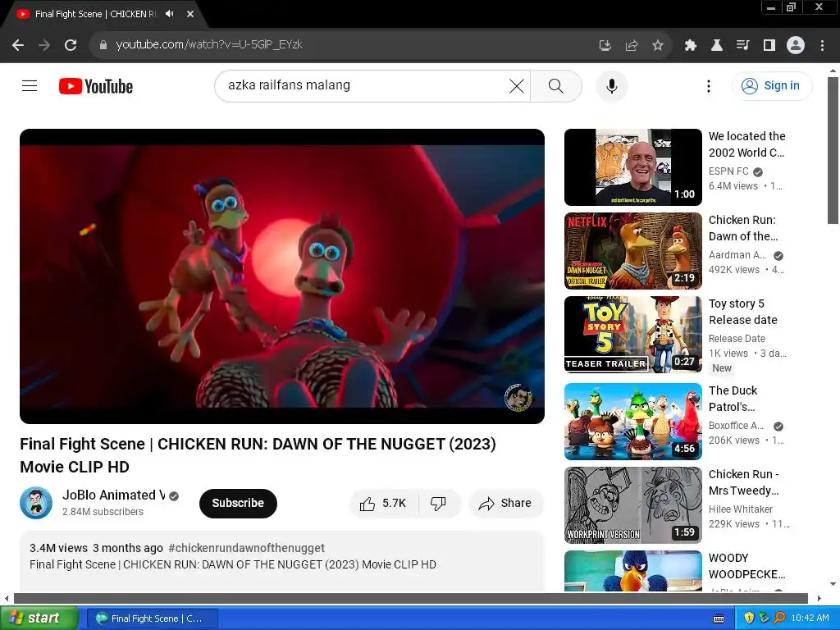
Task: Bookmark this page with the star icon
Action: coord(658,45)
